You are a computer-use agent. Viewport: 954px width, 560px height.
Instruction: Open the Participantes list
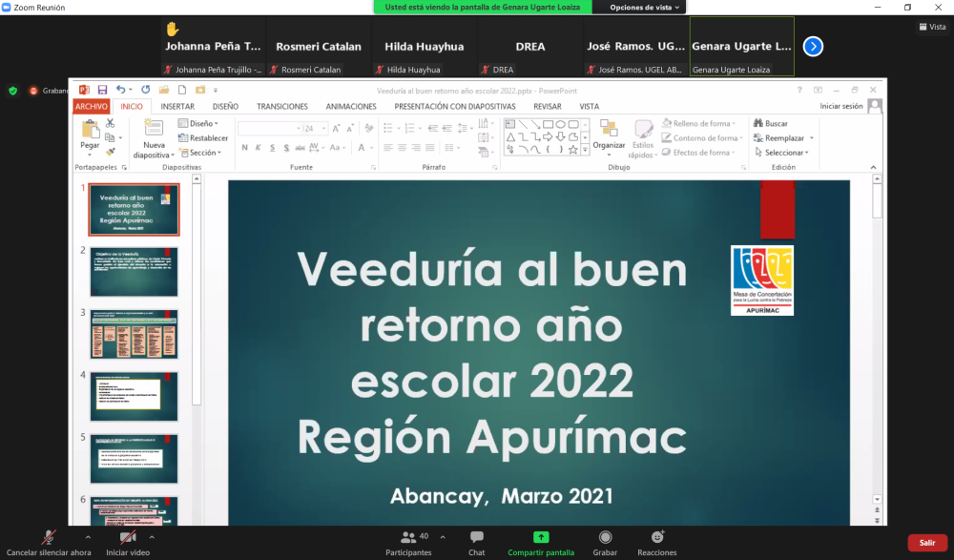[x=408, y=542]
